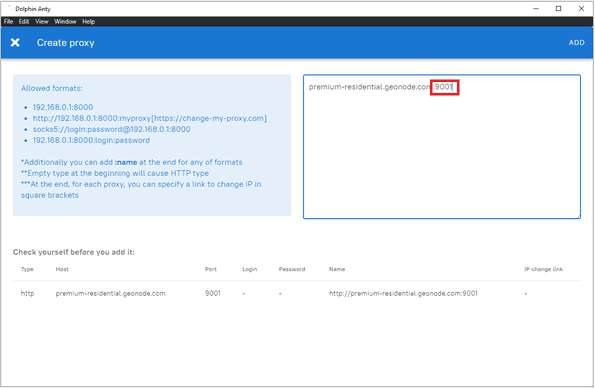Viewport: 595px width, 388px height.
Task: Maximize the Dolphin Anty window
Action: [558, 8]
